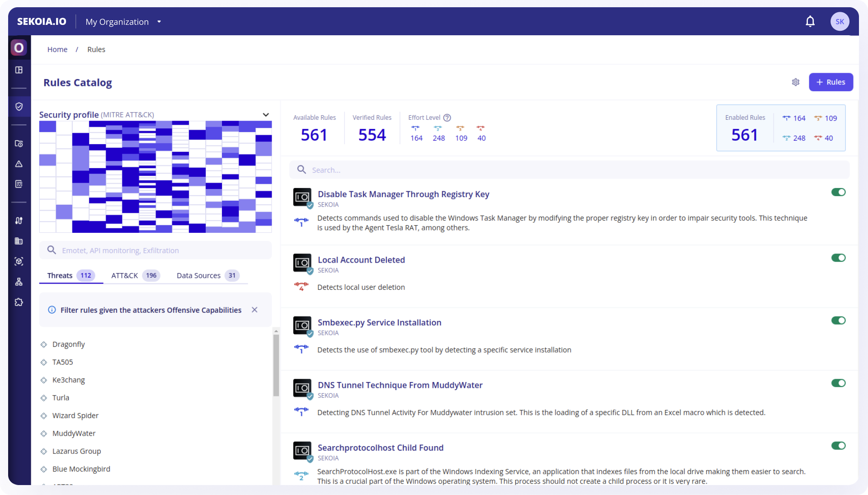Screen dimensions: 868x495
Task: Click the Available Rules 561 count
Action: [314, 135]
